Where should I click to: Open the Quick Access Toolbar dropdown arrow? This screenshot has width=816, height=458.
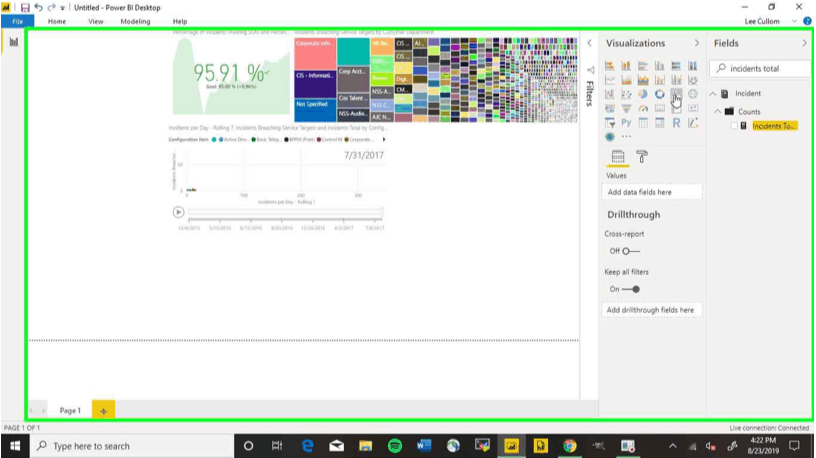pos(62,8)
